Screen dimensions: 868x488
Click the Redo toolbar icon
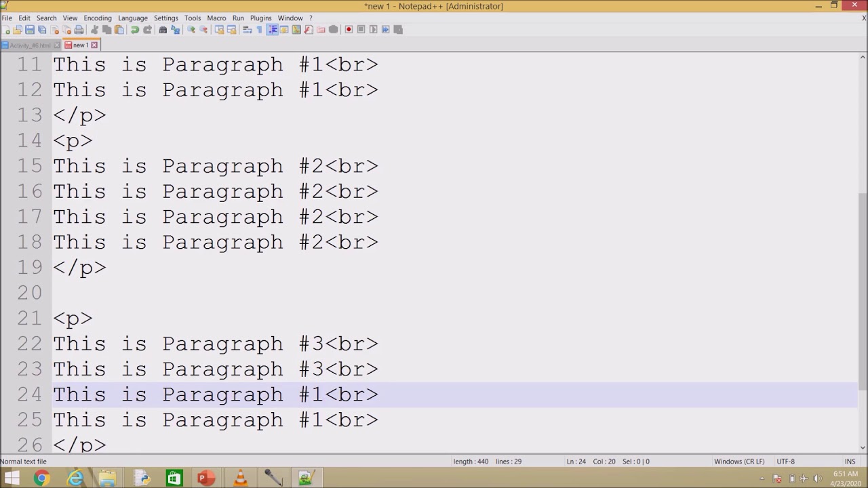click(x=147, y=30)
